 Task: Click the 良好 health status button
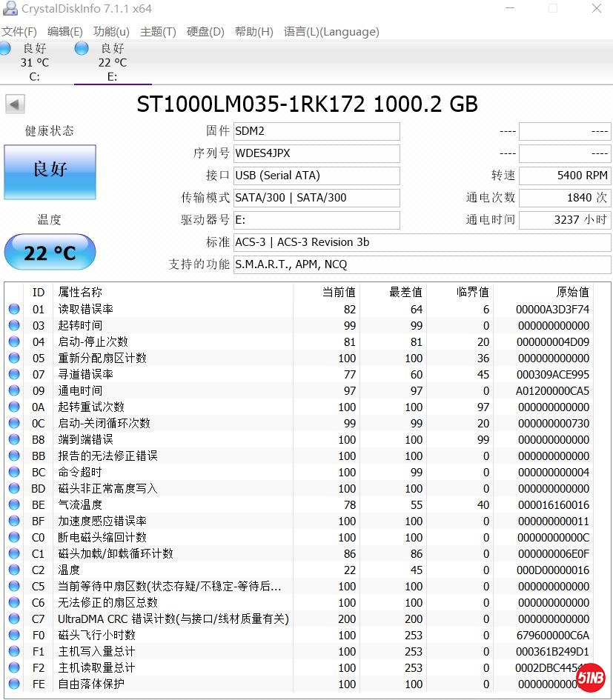click(x=49, y=172)
